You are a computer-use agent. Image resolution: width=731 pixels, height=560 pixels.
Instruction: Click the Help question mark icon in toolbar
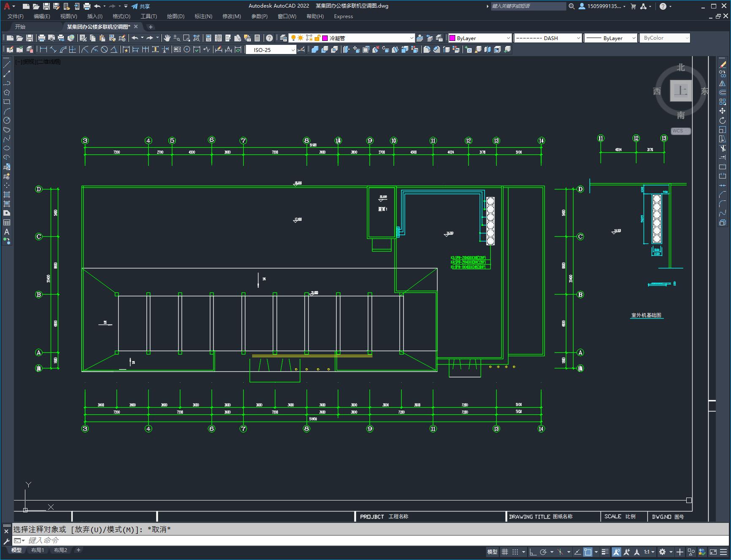269,38
